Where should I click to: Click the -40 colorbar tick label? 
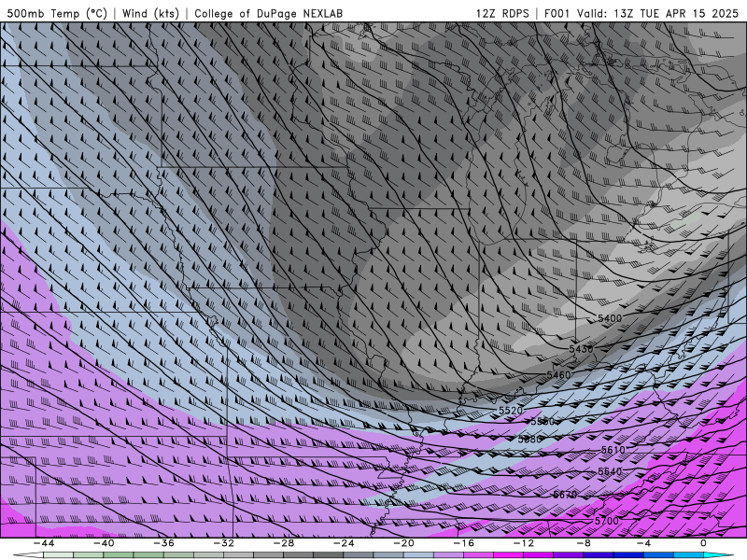[104, 543]
